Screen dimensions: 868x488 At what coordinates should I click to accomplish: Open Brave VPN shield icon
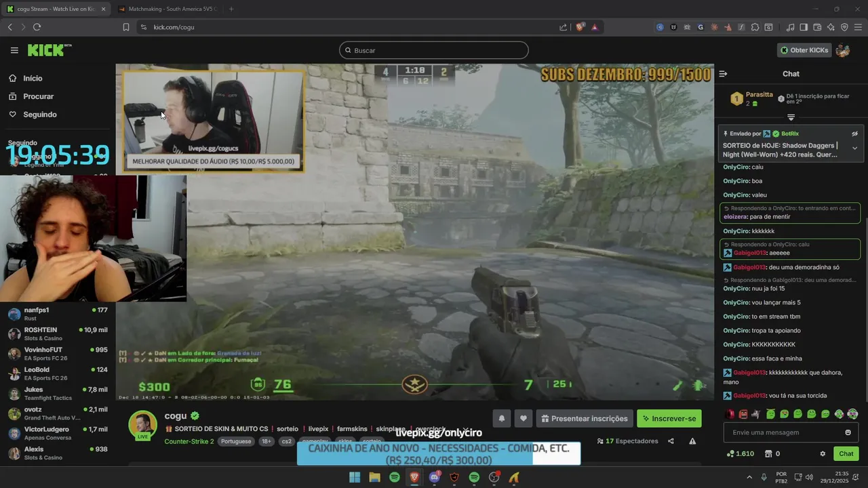tap(844, 27)
